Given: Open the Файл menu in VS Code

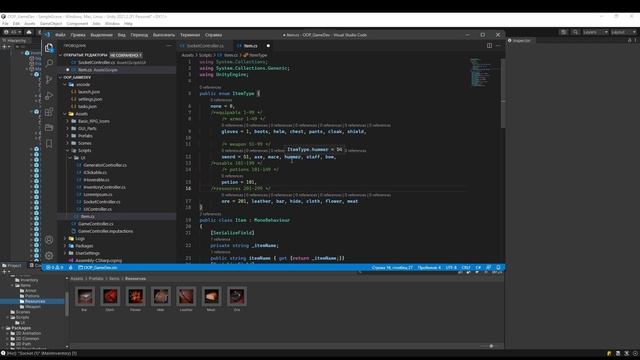Looking at the screenshot, I should click(x=60, y=35).
